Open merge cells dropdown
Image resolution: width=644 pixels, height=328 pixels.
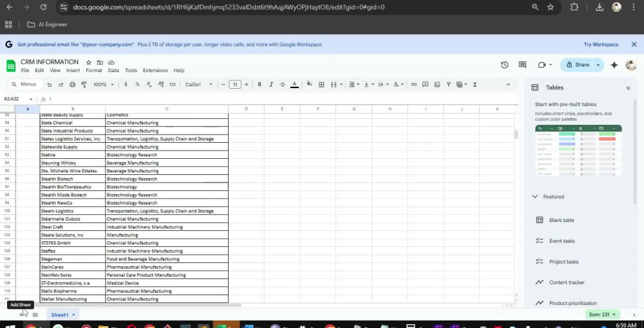(336, 84)
